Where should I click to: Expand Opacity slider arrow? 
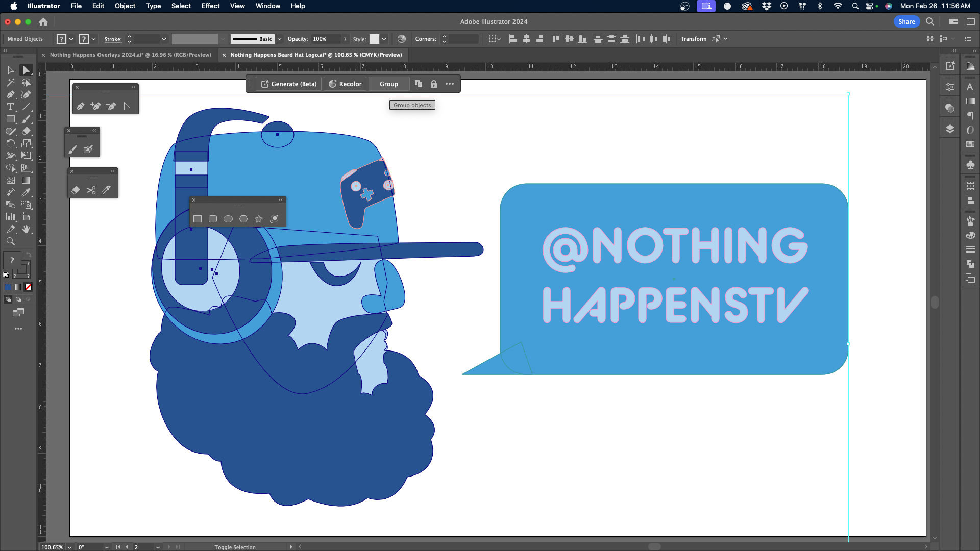coord(345,39)
